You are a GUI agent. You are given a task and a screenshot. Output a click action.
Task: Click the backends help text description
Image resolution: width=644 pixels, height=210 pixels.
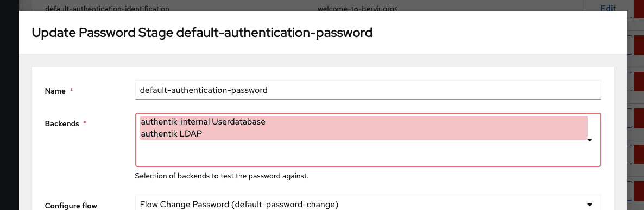coord(222,176)
